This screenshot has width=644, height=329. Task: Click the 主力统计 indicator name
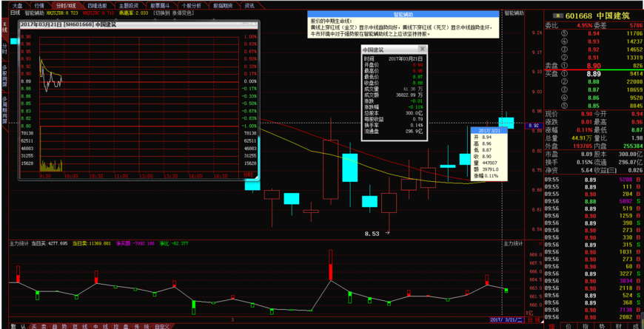pos(19,243)
